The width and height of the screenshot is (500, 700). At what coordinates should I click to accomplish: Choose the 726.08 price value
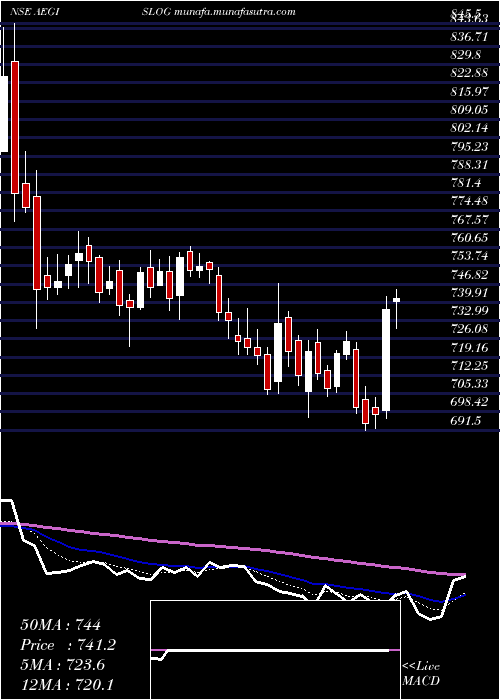coord(469,329)
